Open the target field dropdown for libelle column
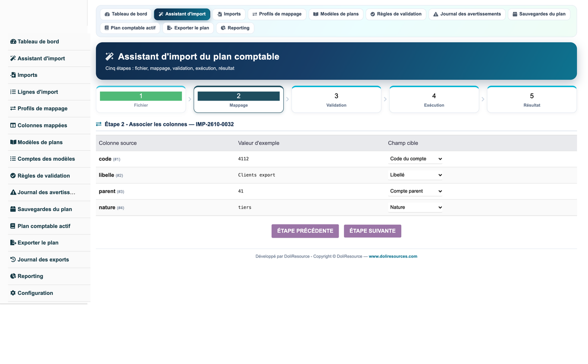This screenshot has height=364, width=588. (x=416, y=175)
